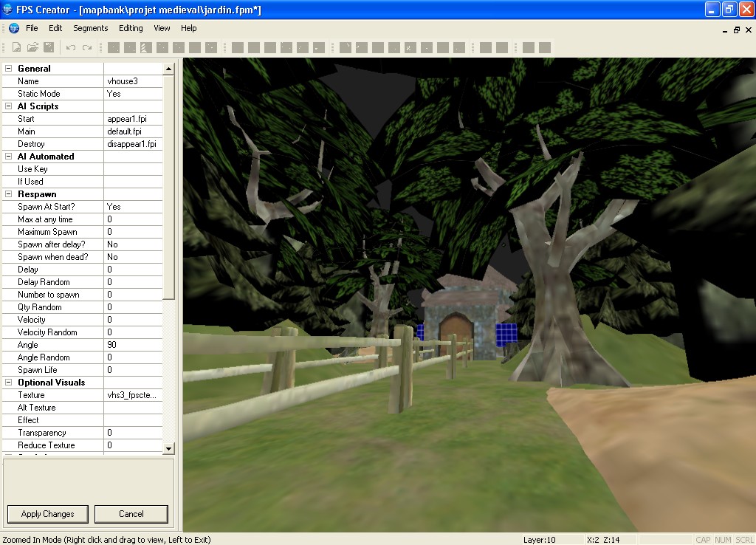Click the Cancel button
The width and height of the screenshot is (756, 545).
[x=131, y=514]
